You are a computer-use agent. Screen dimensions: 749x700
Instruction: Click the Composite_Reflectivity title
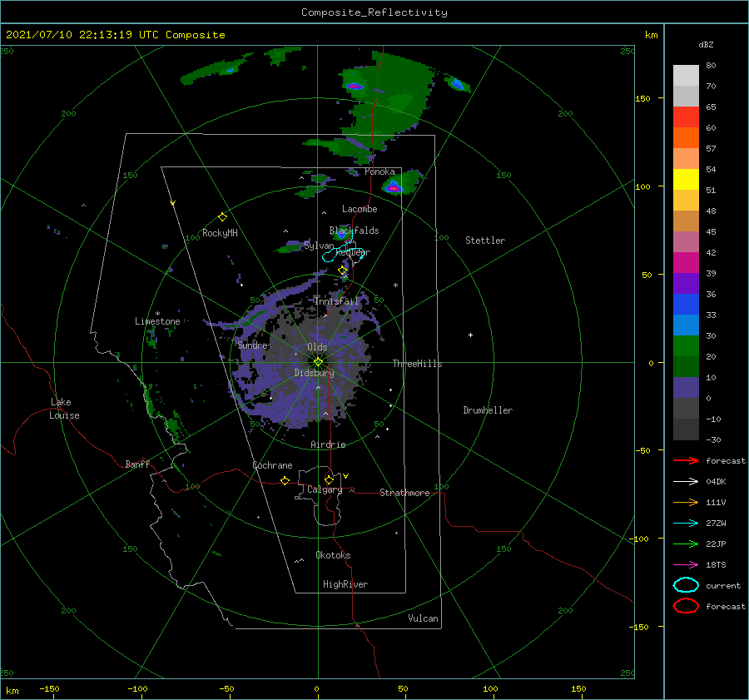click(374, 12)
